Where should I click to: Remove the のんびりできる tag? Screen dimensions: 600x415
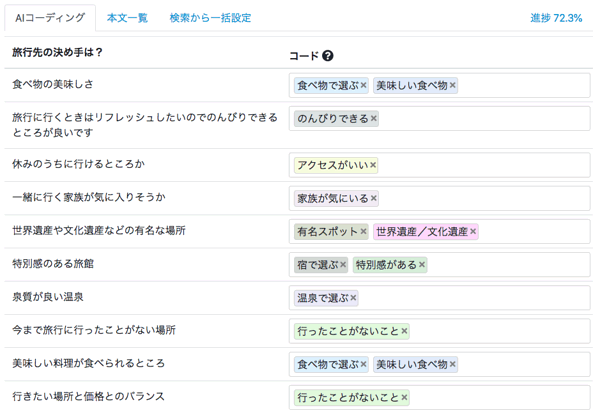click(373, 119)
